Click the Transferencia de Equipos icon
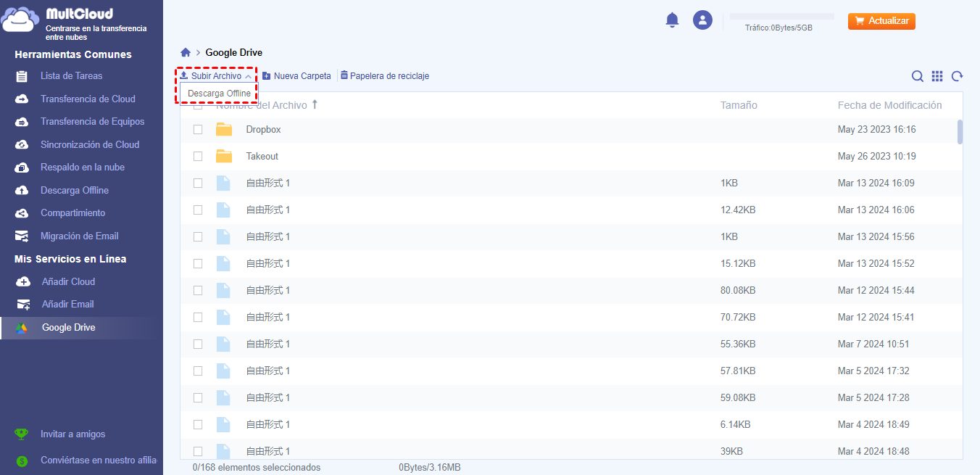Image resolution: width=980 pixels, height=475 pixels. (x=22, y=122)
